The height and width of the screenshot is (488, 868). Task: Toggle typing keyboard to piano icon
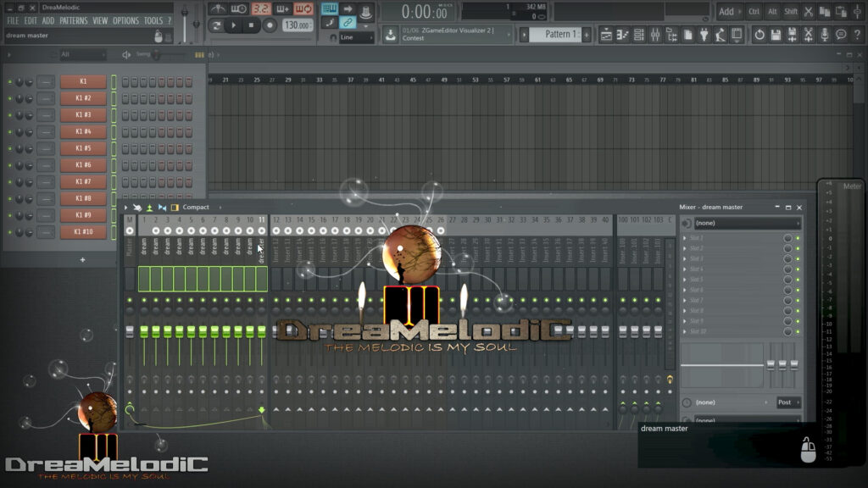tap(330, 8)
